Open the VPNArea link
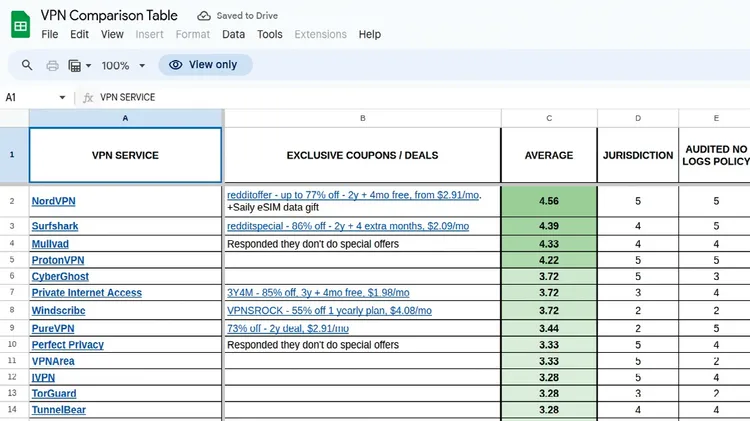Viewport: 750px width, 421px height. click(x=53, y=361)
